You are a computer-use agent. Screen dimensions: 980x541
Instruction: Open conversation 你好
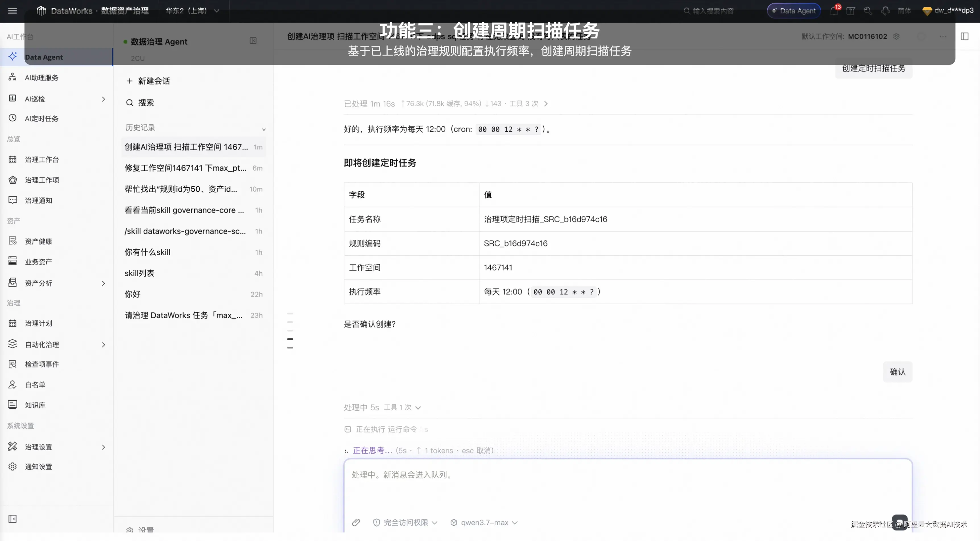pos(193,294)
